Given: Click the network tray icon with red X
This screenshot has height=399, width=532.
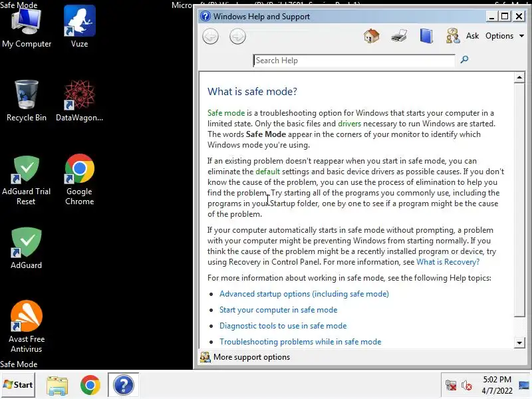Looking at the screenshot, I should pos(451,385).
